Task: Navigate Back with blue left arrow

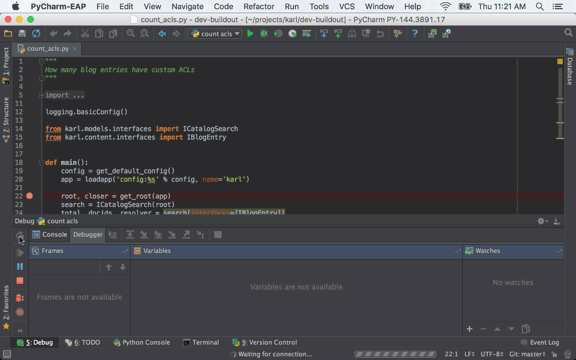Action: [x=162, y=34]
